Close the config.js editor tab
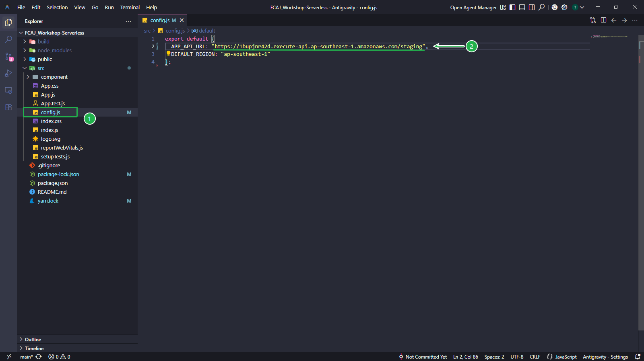 [182, 20]
